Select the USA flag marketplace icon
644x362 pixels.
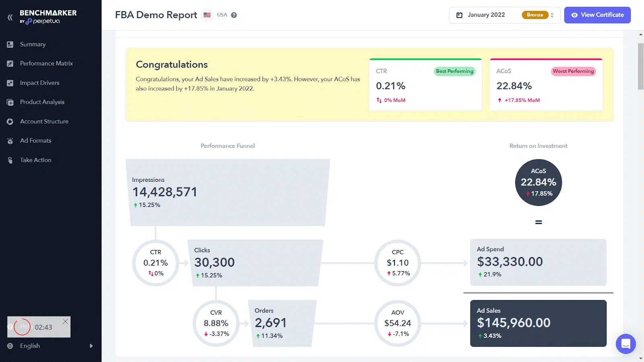(x=207, y=15)
